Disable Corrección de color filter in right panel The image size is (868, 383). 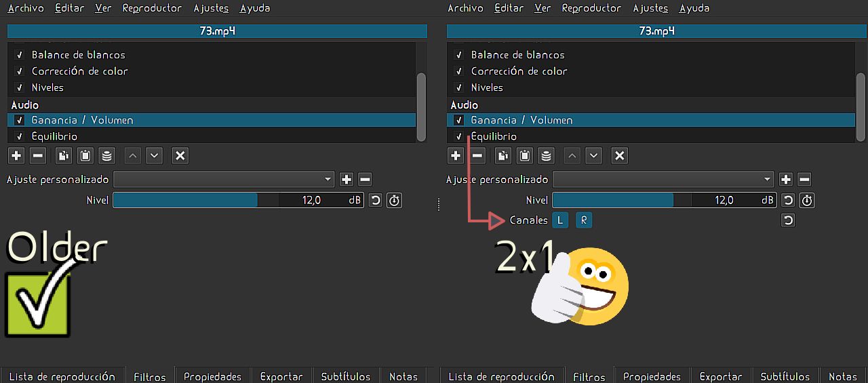(459, 71)
